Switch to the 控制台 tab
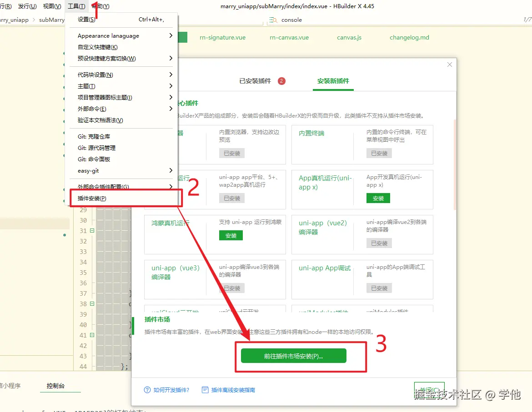Viewport: 532px width, 412px height. pyautogui.click(x=60, y=386)
